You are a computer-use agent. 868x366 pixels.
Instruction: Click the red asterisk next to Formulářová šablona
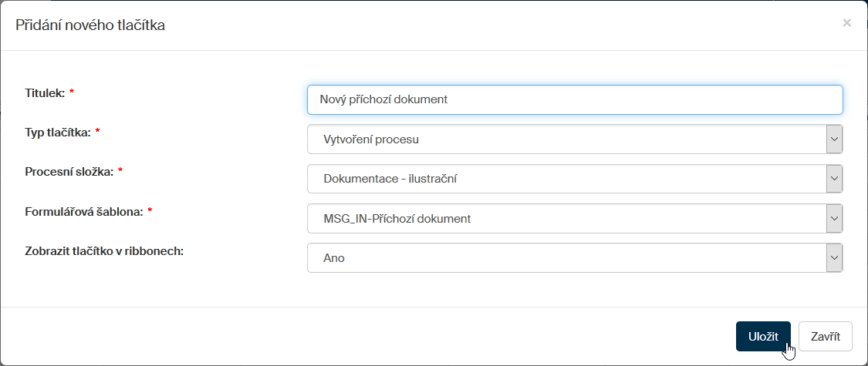pos(150,211)
